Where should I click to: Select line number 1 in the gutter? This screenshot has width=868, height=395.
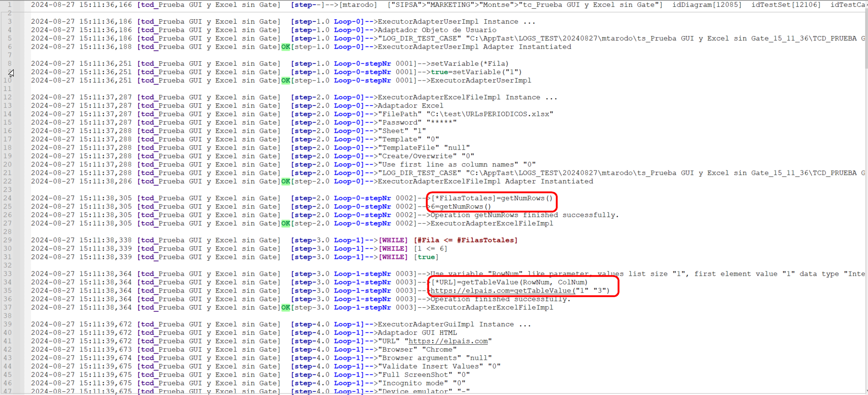(9, 5)
